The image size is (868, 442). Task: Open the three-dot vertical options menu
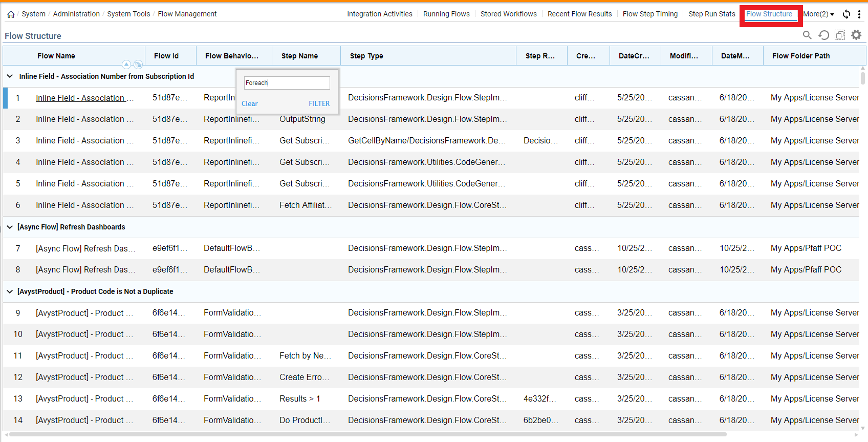(x=859, y=14)
